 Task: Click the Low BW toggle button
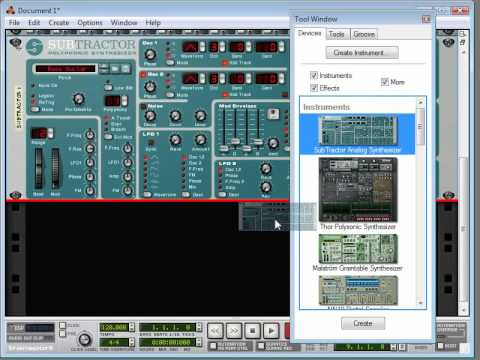click(108, 88)
